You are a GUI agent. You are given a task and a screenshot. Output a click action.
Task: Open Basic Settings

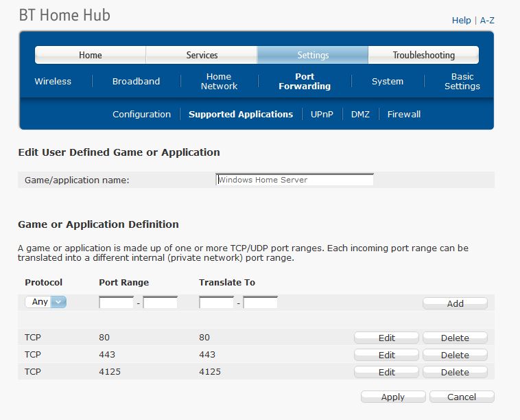click(x=462, y=81)
